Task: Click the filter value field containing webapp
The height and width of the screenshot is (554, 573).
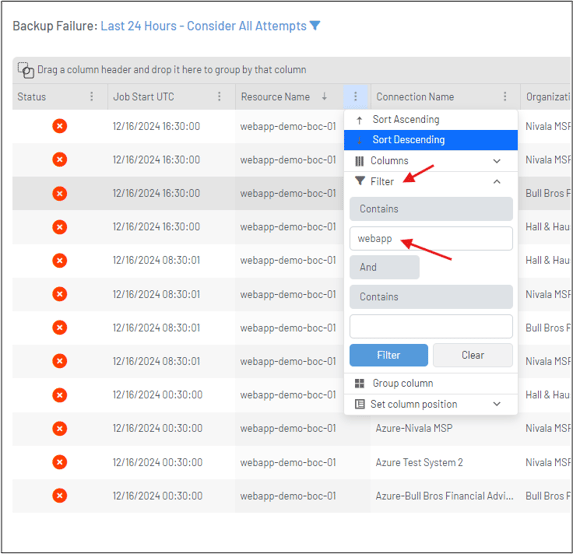Action: (431, 239)
